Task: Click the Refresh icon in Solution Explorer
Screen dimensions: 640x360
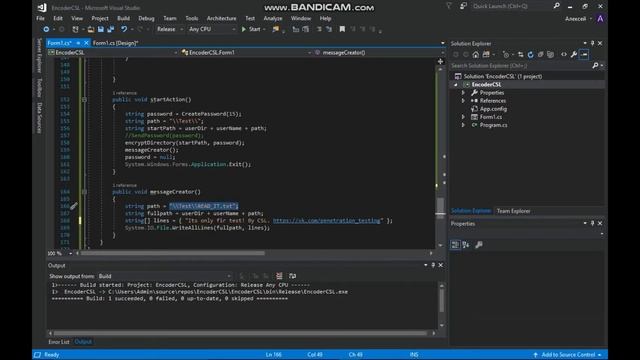Action: pyautogui.click(x=530, y=54)
